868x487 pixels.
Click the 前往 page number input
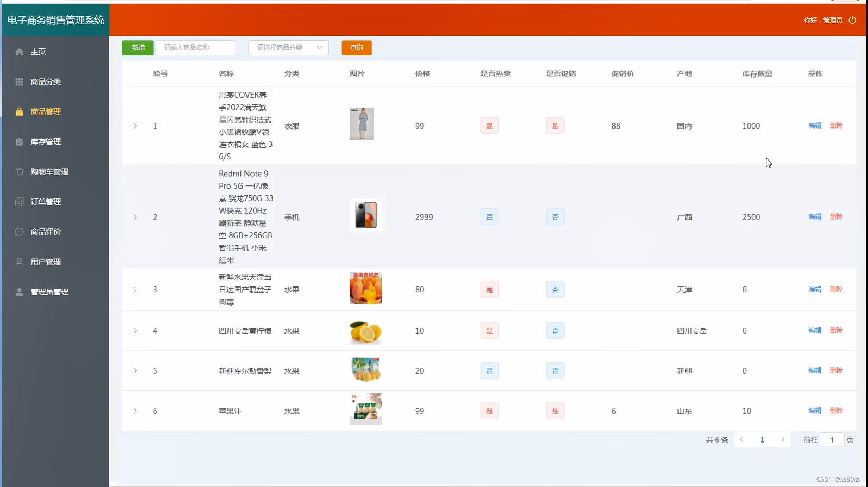tap(832, 440)
